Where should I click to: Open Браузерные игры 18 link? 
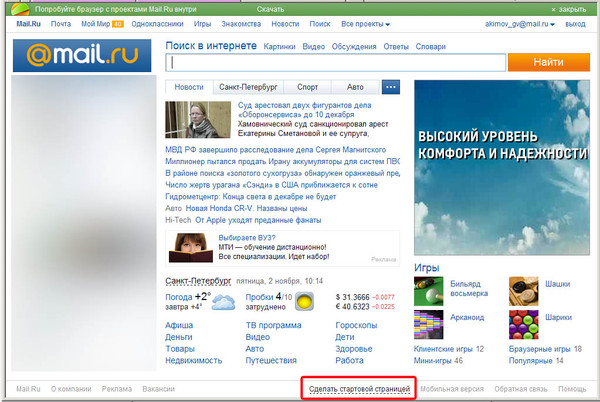point(545,349)
